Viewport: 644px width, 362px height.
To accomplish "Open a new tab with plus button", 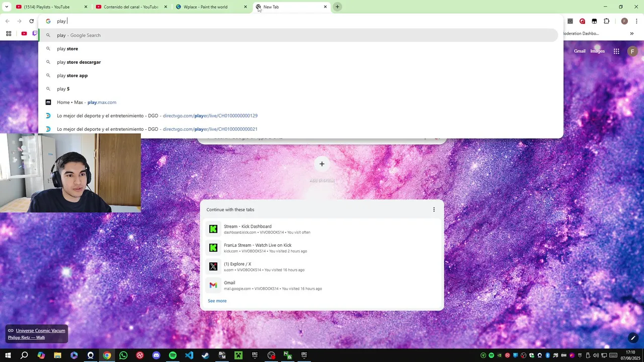I will (338, 7).
